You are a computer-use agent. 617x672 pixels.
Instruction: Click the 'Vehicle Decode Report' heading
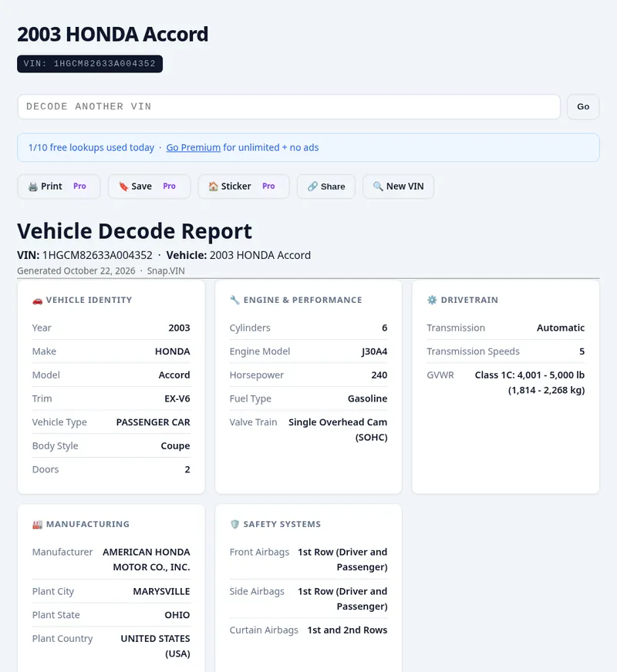click(x=134, y=231)
